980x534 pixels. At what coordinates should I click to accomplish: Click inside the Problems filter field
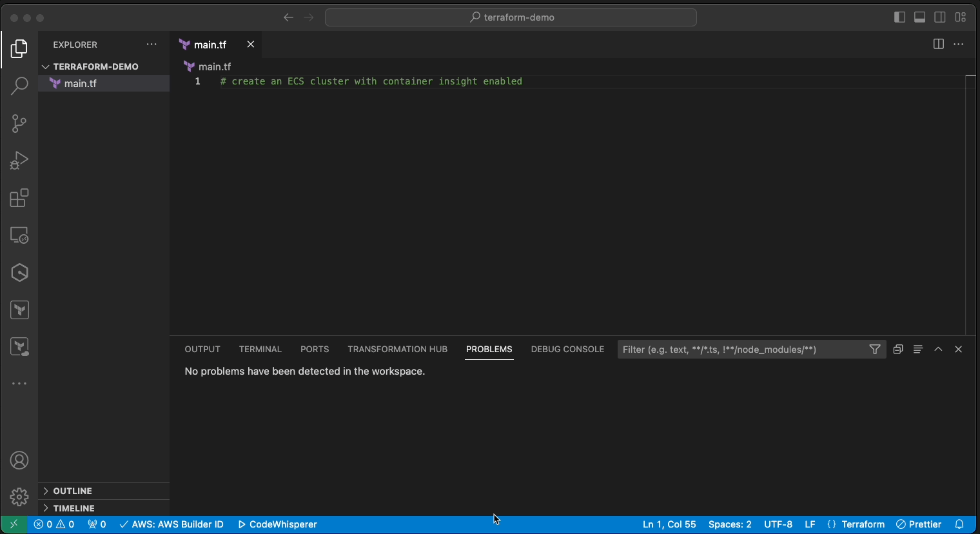[x=741, y=349]
